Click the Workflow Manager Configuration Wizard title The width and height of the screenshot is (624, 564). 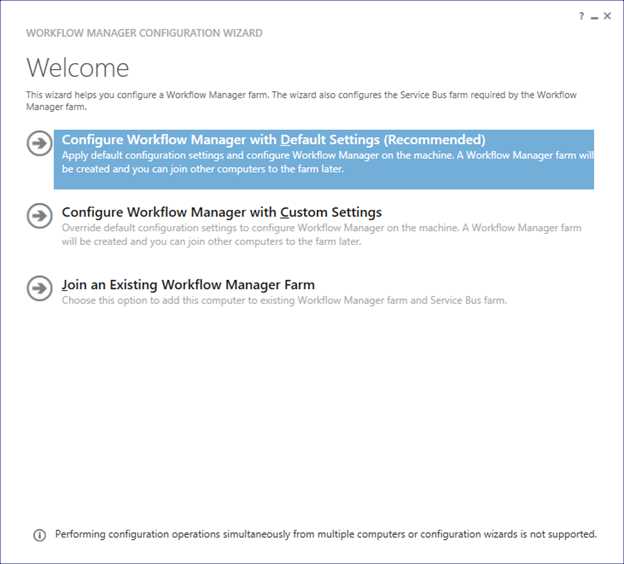pyautogui.click(x=144, y=33)
